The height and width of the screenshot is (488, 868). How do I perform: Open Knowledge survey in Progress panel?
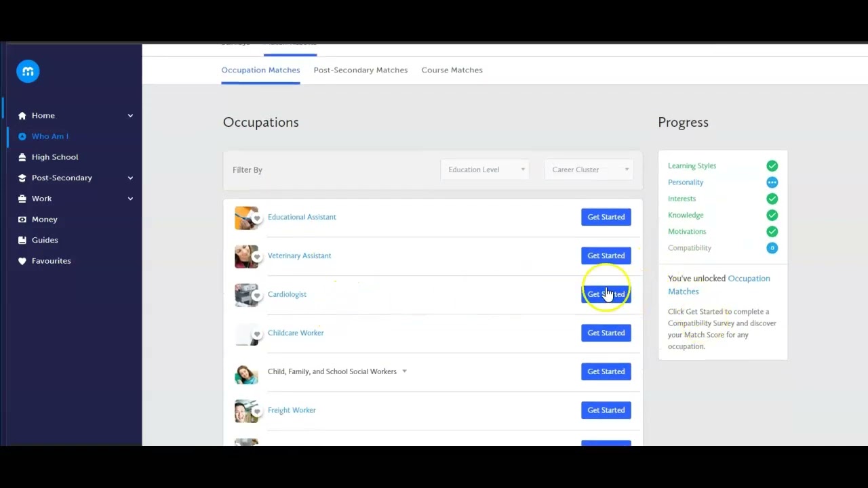coord(686,216)
